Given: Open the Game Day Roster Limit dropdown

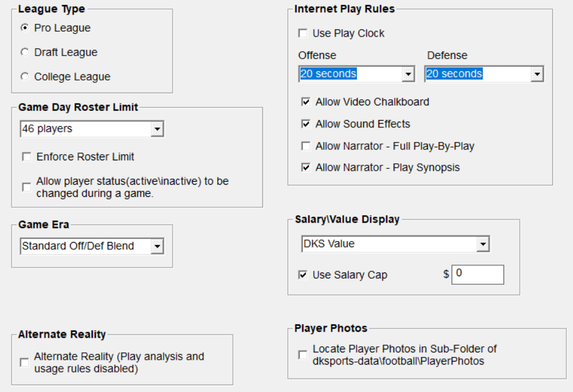Looking at the screenshot, I should [x=157, y=129].
